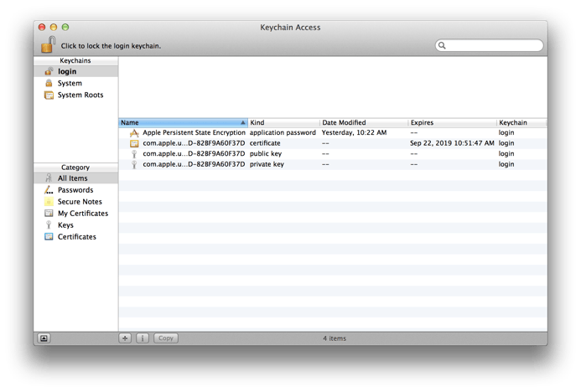
Task: Sort by the Date Modified column header
Action: (x=364, y=122)
